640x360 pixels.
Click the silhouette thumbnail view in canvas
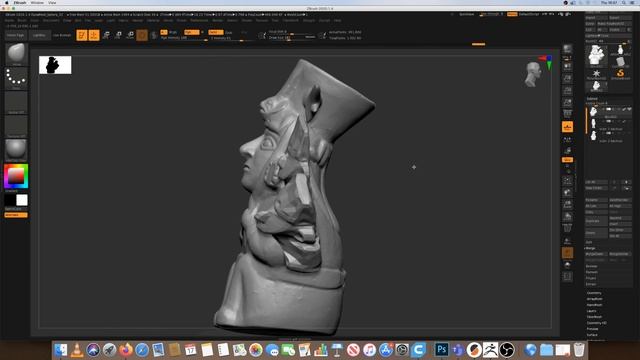coord(55,65)
